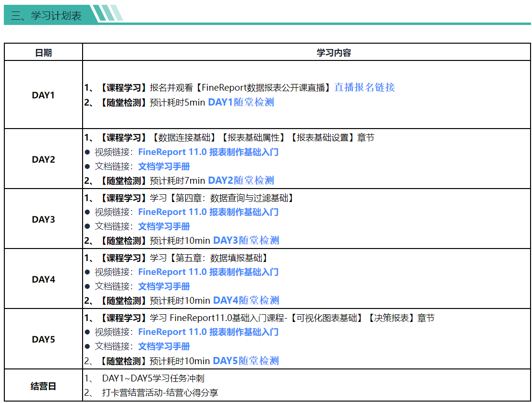Open the DAY3随堂检测 quiz link
Image resolution: width=532 pixels, height=403 pixels.
(x=246, y=240)
